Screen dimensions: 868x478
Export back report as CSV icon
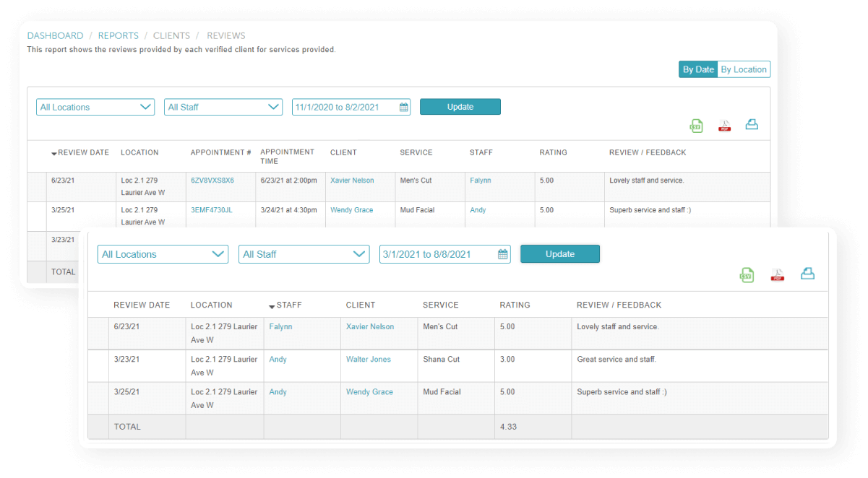pyautogui.click(x=696, y=126)
